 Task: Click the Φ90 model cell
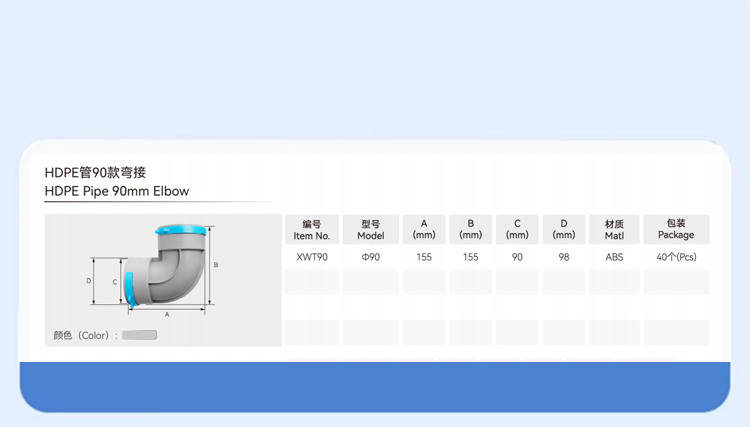370,257
